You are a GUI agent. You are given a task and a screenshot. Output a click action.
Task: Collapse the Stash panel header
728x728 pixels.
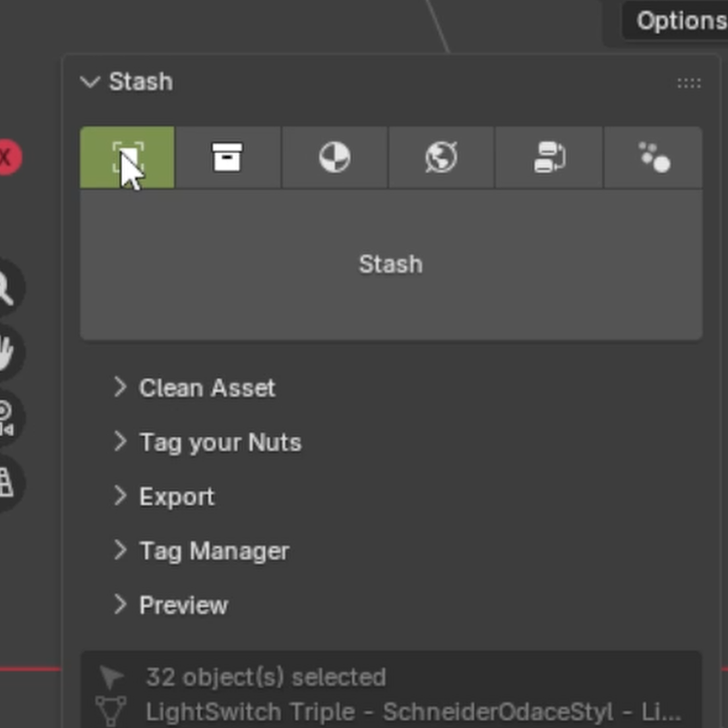tap(126, 82)
